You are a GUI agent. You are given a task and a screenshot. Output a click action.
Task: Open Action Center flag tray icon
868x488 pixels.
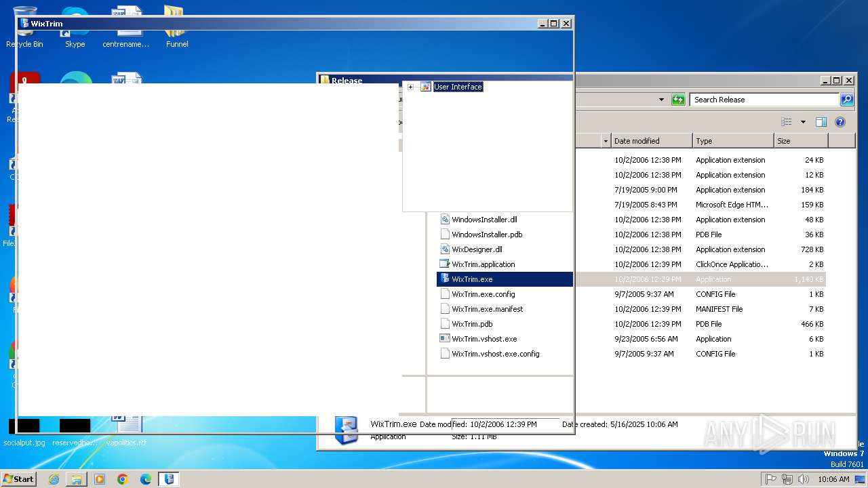pos(771,479)
